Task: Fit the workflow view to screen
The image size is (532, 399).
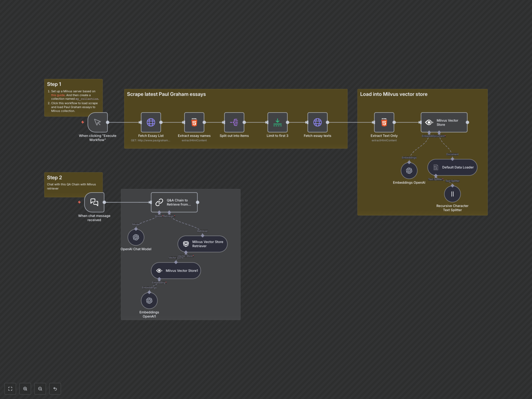Action: 10,389
